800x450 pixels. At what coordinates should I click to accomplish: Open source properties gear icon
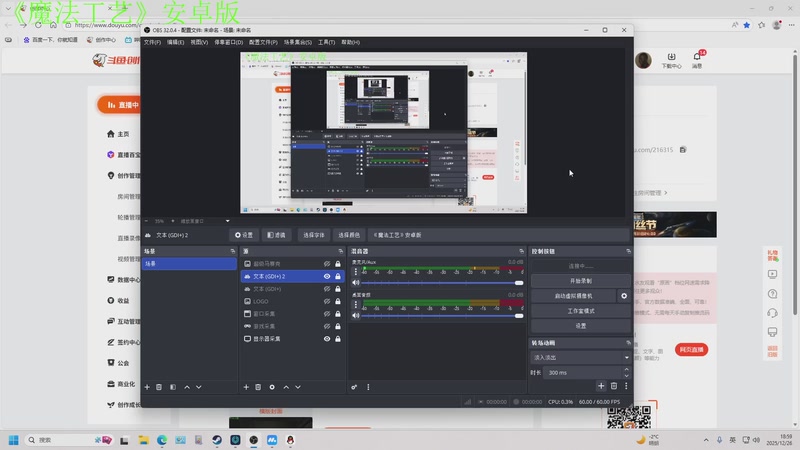(x=272, y=387)
